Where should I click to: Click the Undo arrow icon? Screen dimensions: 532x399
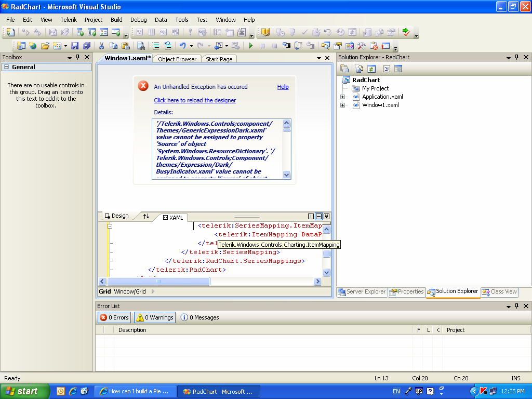pyautogui.click(x=182, y=46)
